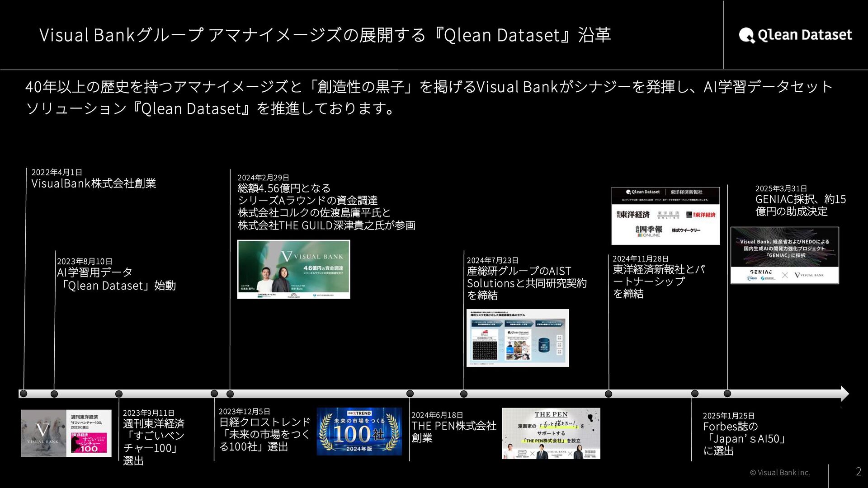
Task: Click the date label 2023年12月5日
Action: [245, 411]
